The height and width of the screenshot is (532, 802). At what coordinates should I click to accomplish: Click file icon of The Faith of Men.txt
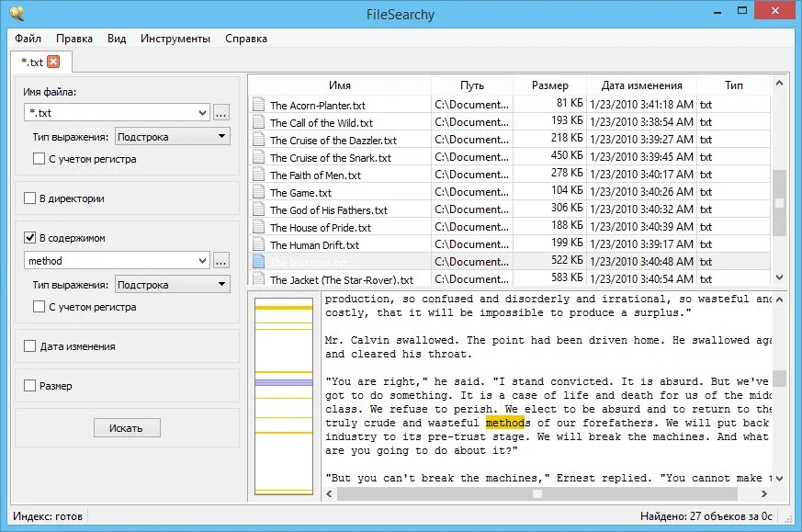tap(259, 174)
